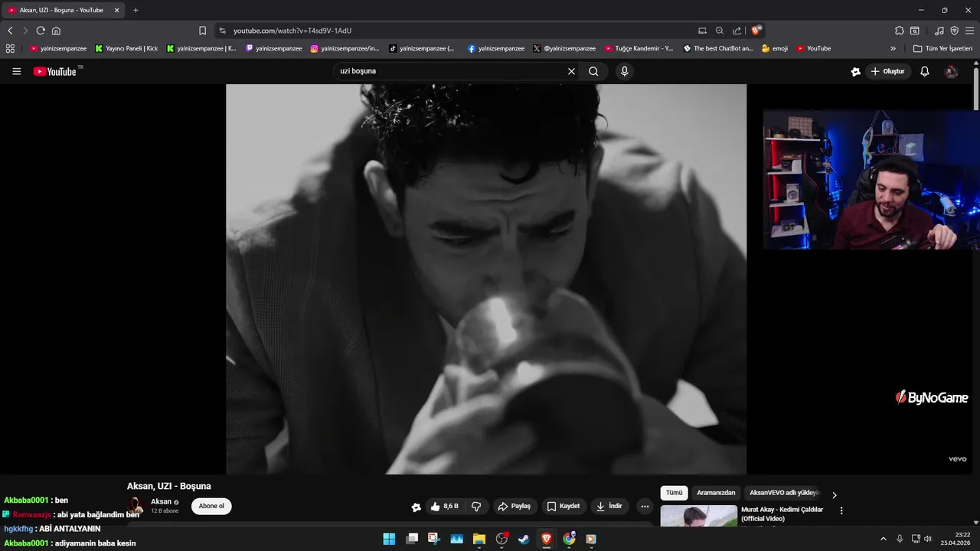The width and height of the screenshot is (980, 551).
Task: Show hidden system tray icons
Action: pyautogui.click(x=883, y=539)
